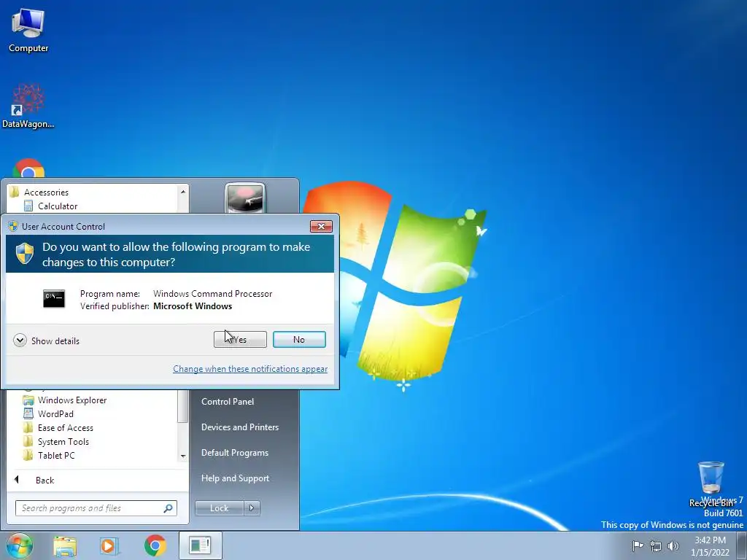747x560 pixels.
Task: Click the WordPad icon
Action: pyautogui.click(x=28, y=413)
